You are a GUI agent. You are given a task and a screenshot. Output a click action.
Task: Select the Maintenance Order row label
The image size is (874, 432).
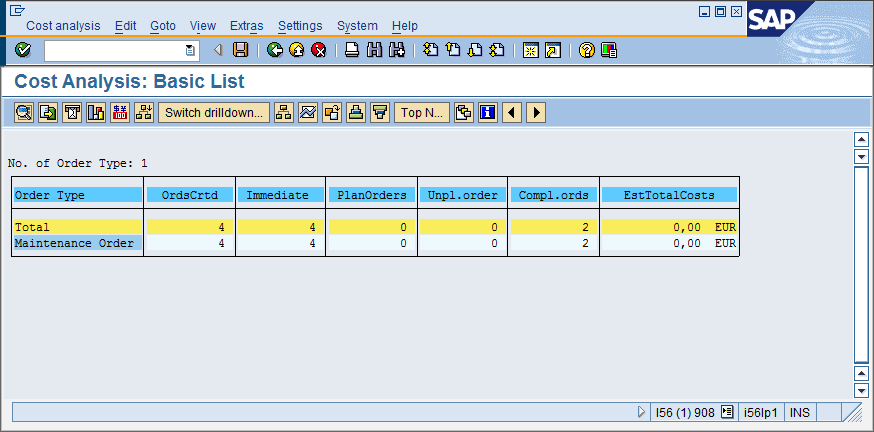(77, 243)
